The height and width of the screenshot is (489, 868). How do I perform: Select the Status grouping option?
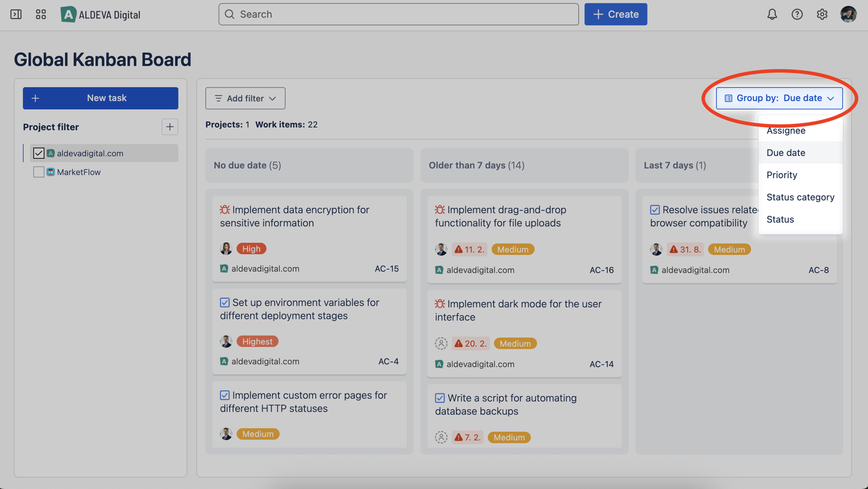[x=780, y=220]
